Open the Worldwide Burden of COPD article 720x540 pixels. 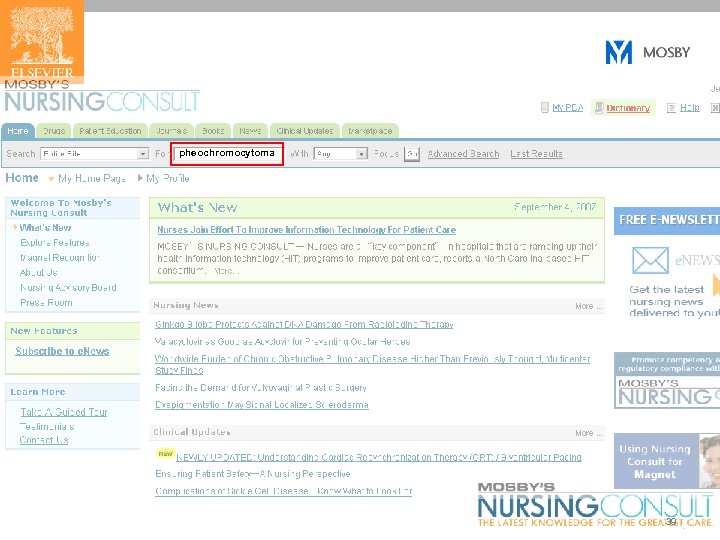coord(372,365)
